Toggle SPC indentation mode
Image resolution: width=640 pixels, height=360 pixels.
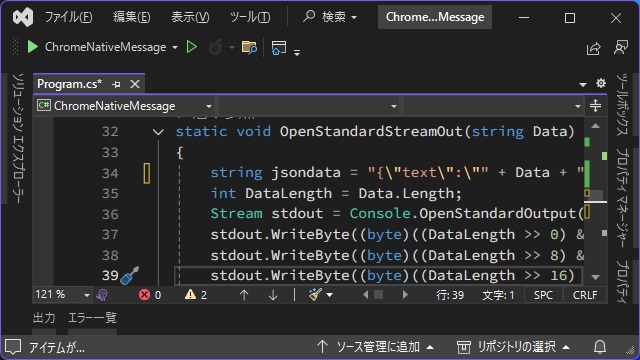coord(543,295)
